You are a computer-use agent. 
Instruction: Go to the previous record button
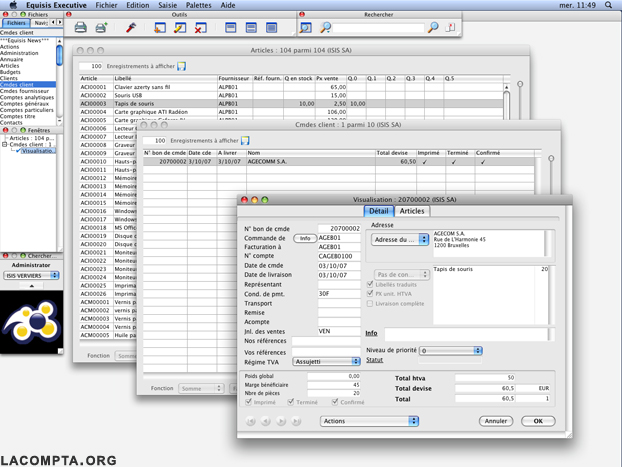click(266, 421)
